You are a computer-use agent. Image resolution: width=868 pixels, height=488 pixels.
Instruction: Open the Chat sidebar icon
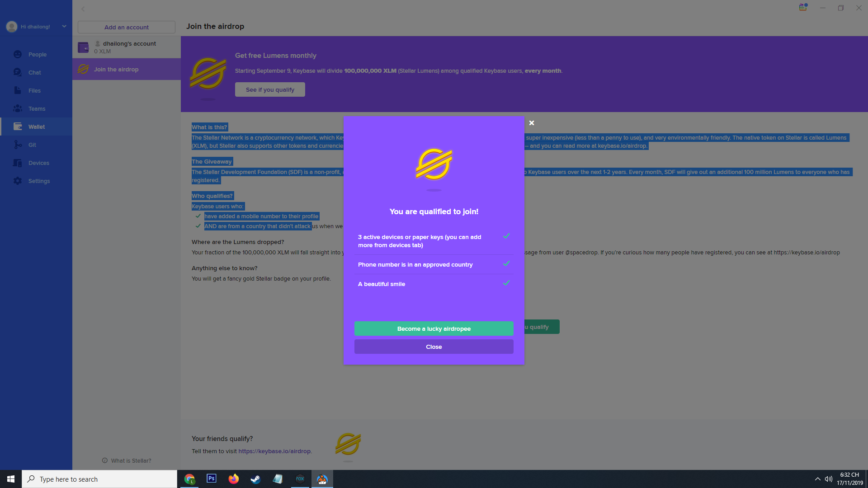tap(18, 72)
